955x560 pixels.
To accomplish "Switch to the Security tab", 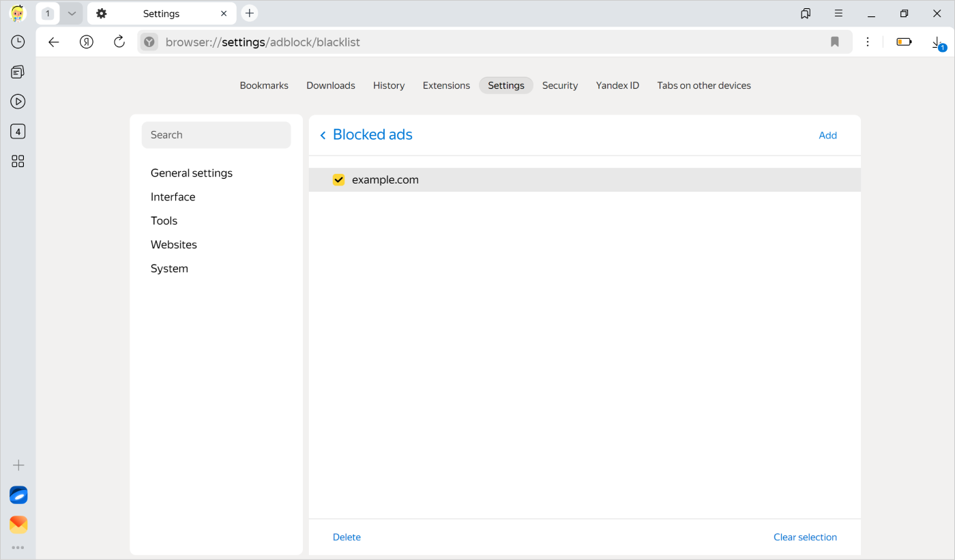I will pos(559,85).
